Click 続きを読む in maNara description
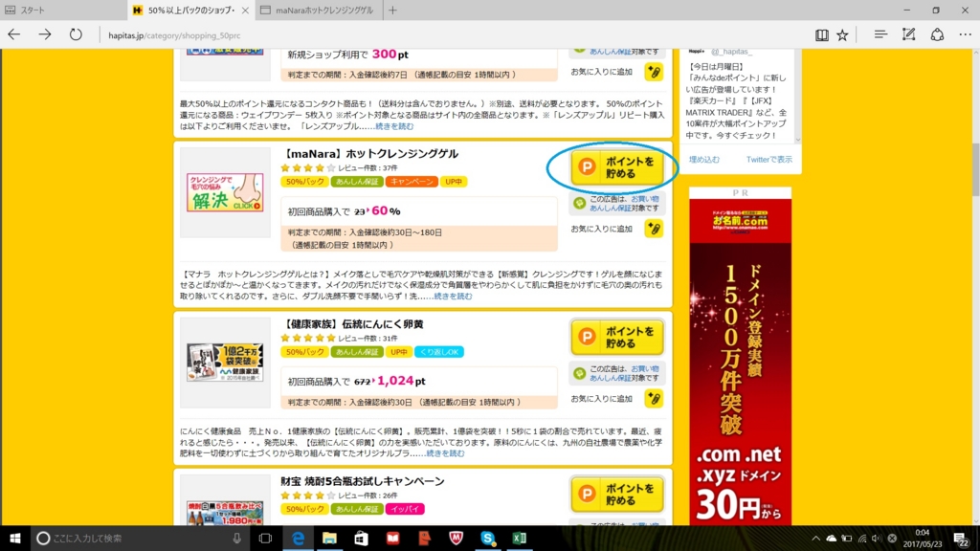The image size is (980, 551). 453,297
